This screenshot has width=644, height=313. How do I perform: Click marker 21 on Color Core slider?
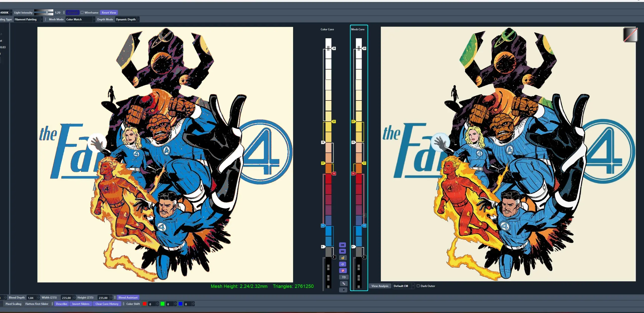click(334, 121)
